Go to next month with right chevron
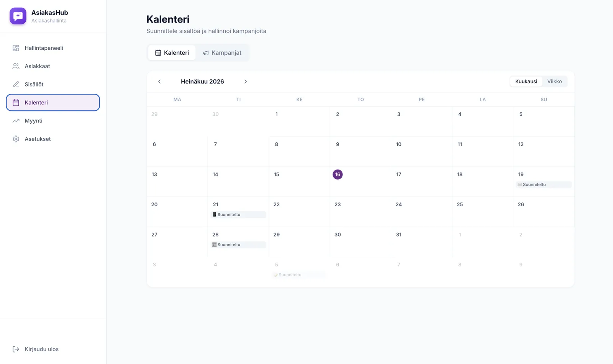Viewport: 613px width, 364px height. point(246,82)
